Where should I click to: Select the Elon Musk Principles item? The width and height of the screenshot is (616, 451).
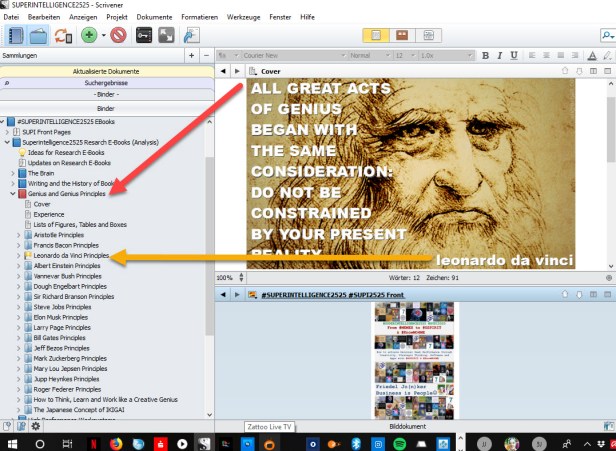[x=62, y=316]
